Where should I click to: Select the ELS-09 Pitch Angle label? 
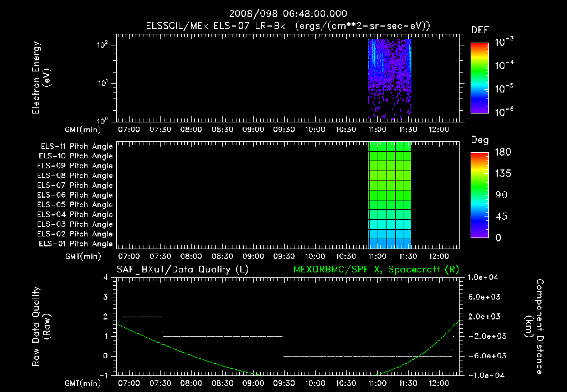[x=75, y=166]
